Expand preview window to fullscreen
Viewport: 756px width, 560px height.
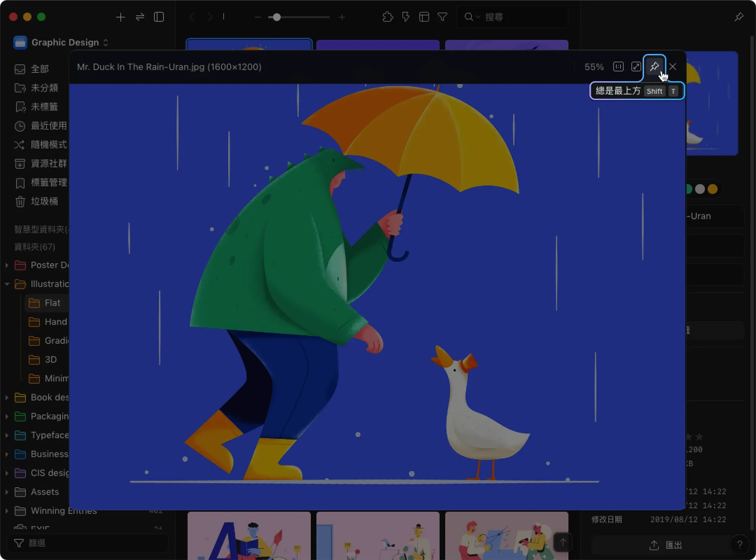pos(636,67)
